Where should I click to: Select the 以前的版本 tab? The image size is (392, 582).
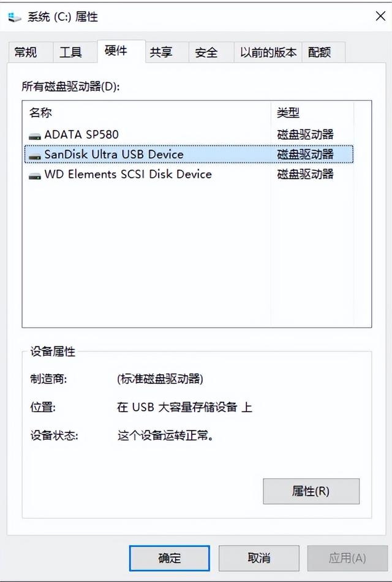[268, 52]
